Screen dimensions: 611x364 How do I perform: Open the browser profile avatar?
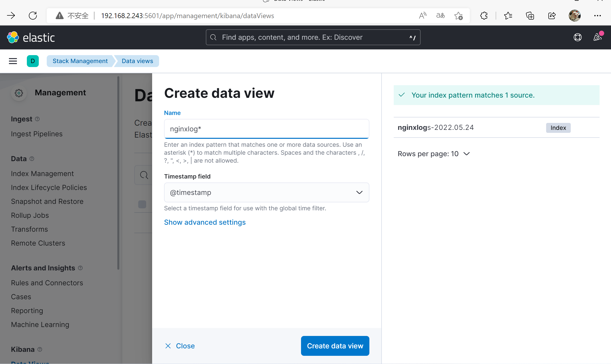[574, 16]
